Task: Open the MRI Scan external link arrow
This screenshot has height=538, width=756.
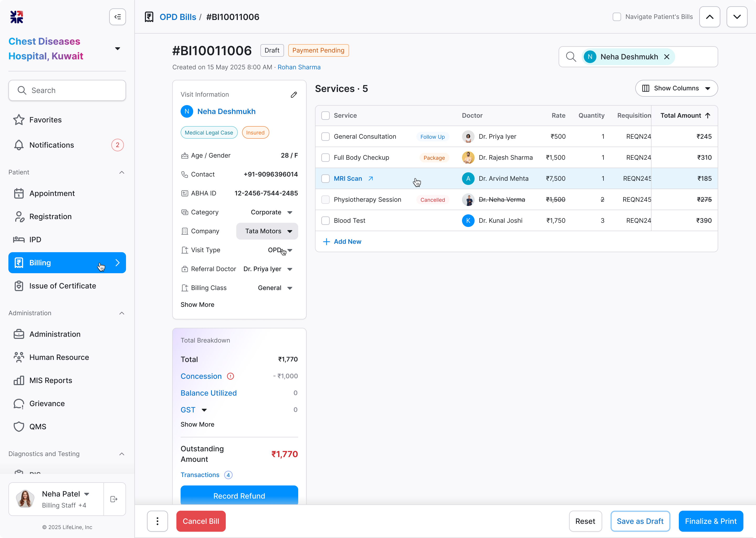Action: coord(371,179)
